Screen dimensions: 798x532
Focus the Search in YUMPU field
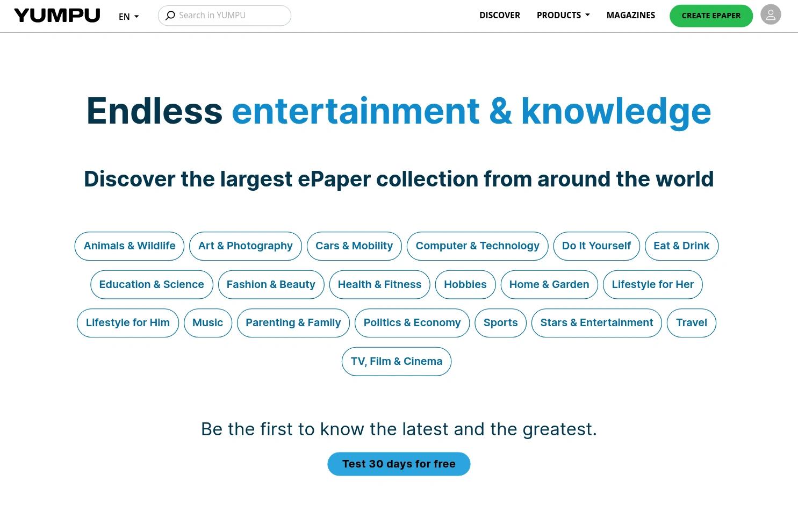(x=231, y=16)
